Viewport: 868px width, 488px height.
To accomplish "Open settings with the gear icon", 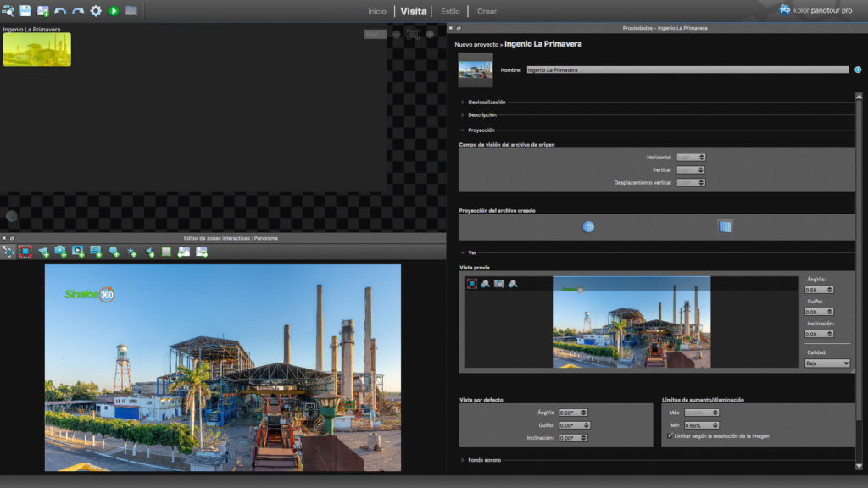I will (x=96, y=11).
